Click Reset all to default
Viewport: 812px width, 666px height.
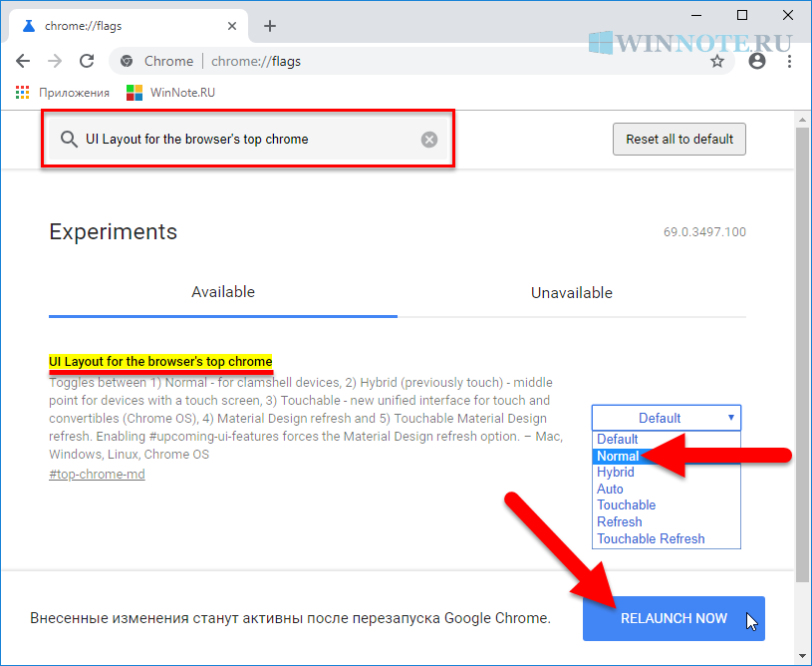click(x=679, y=139)
